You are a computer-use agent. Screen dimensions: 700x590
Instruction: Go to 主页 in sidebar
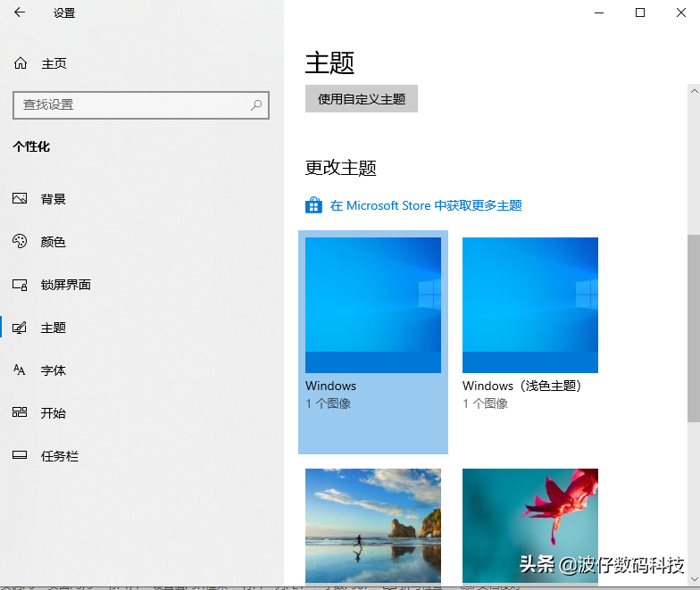pos(54,64)
